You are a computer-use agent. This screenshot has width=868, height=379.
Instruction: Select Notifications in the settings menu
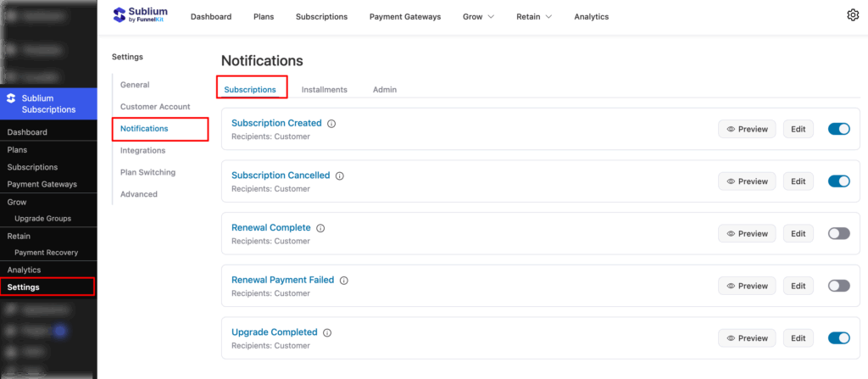tap(144, 129)
